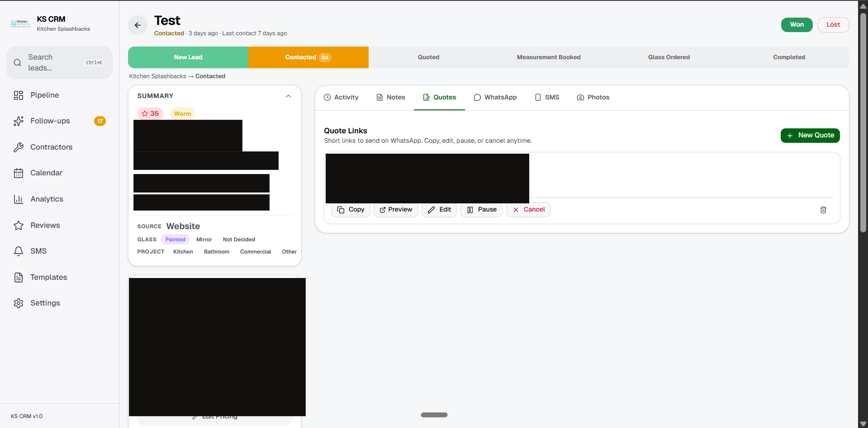The height and width of the screenshot is (428, 868).
Task: Collapse the Summary panel
Action: coord(288,96)
